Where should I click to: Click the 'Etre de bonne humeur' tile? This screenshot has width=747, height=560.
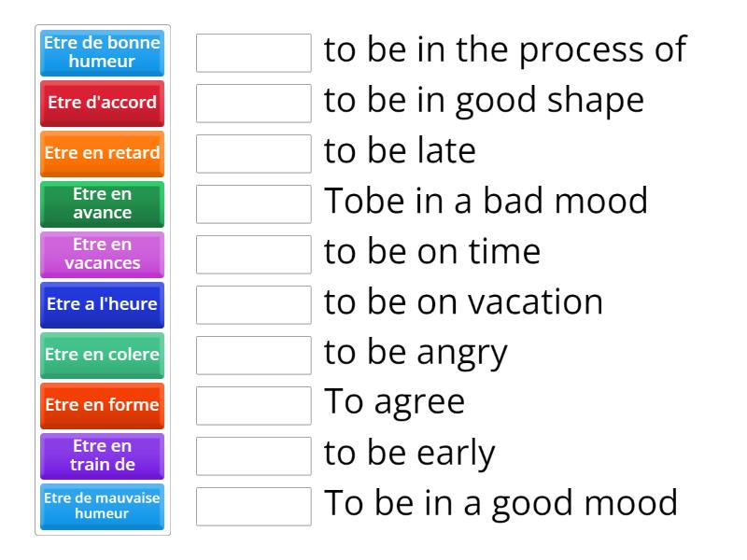[x=103, y=53]
